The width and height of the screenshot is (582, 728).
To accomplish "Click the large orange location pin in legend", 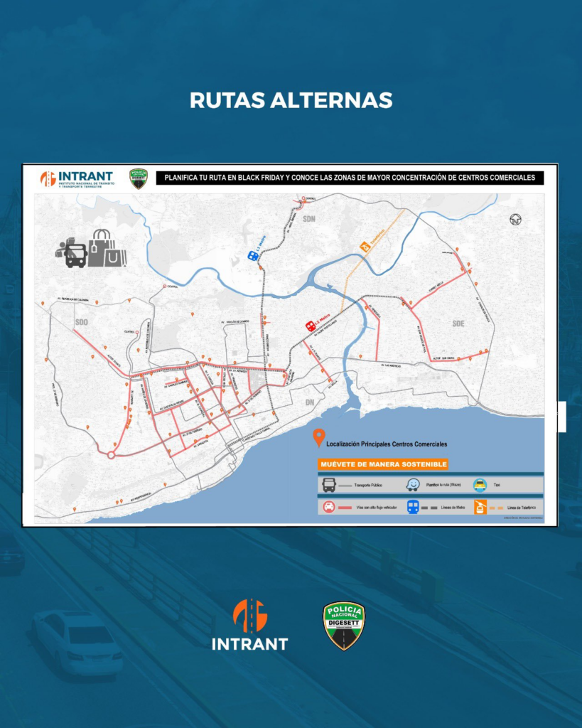I will 318,438.
